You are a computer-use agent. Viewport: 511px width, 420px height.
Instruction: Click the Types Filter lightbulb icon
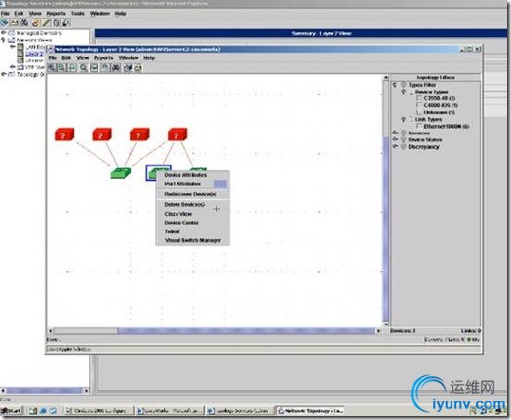(x=403, y=85)
